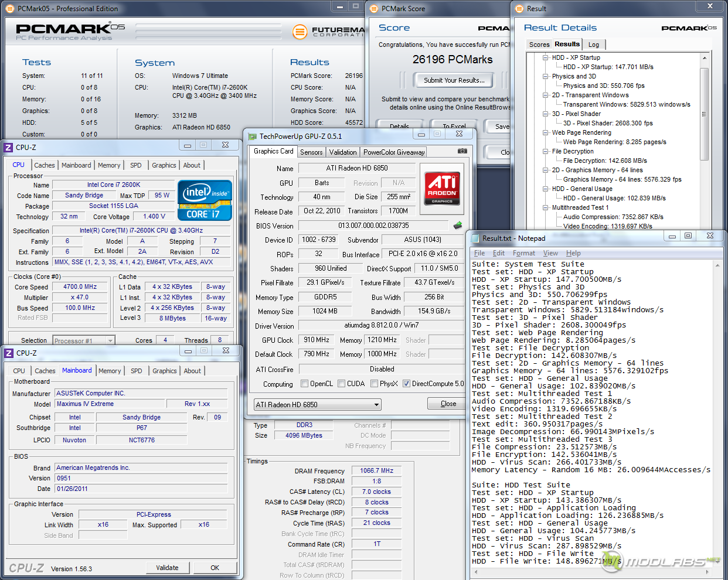Click the GPU-Z camera screenshot icon
Image resolution: width=728 pixels, height=580 pixels.
click(x=462, y=151)
